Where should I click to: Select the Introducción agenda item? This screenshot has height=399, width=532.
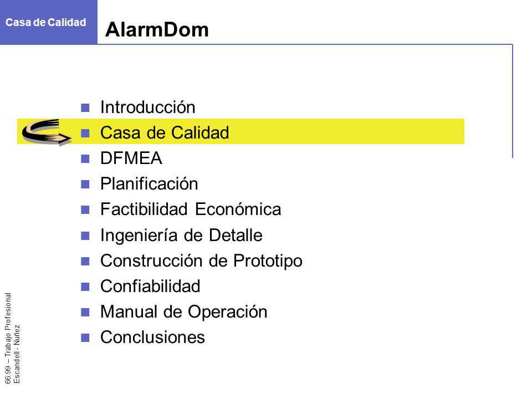pos(148,107)
